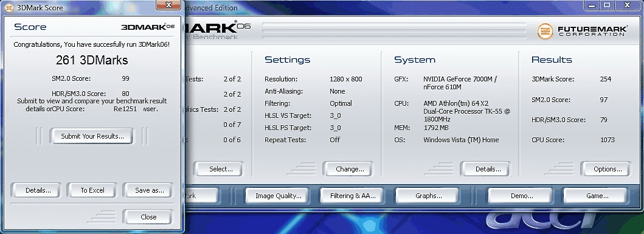Click the 3DMark06 logo in the Score dialog
The height and width of the screenshot is (234, 644).
[148, 27]
